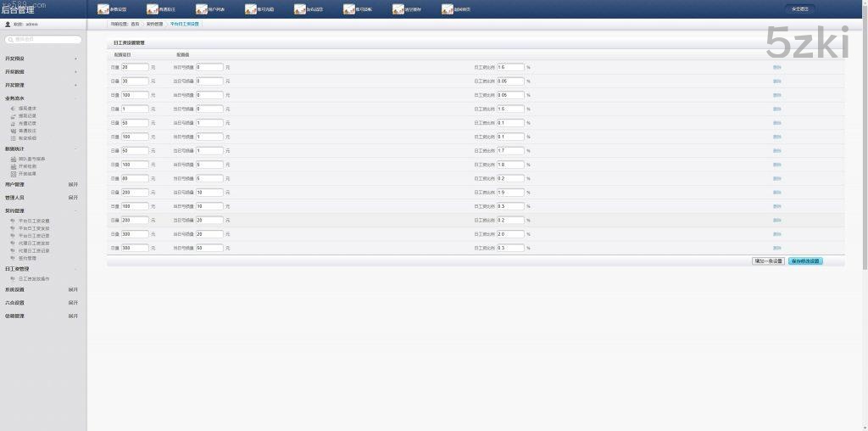Click 契约管理 in the breadcrumb
868x431 pixels.
pyautogui.click(x=154, y=25)
